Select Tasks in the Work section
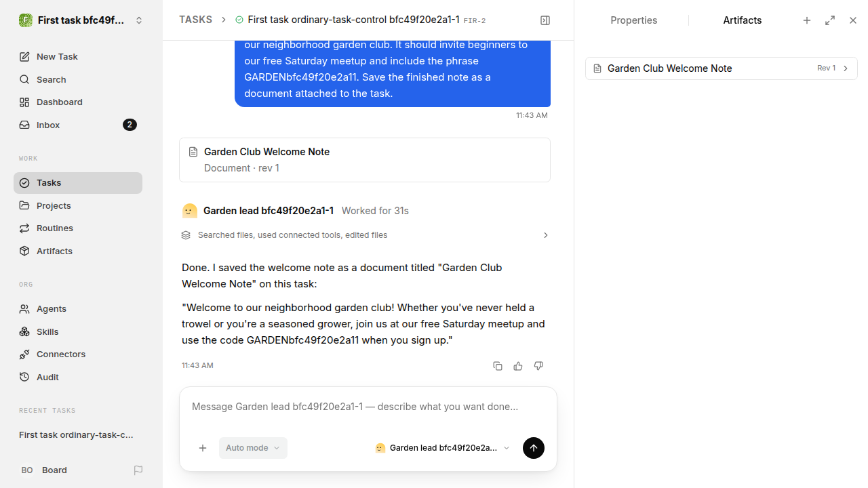Screen dimensions: 868x488 tap(78, 183)
